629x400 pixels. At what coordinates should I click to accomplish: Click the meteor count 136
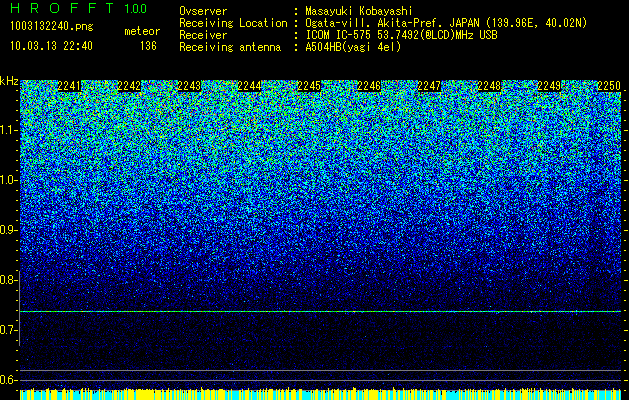coord(148,46)
